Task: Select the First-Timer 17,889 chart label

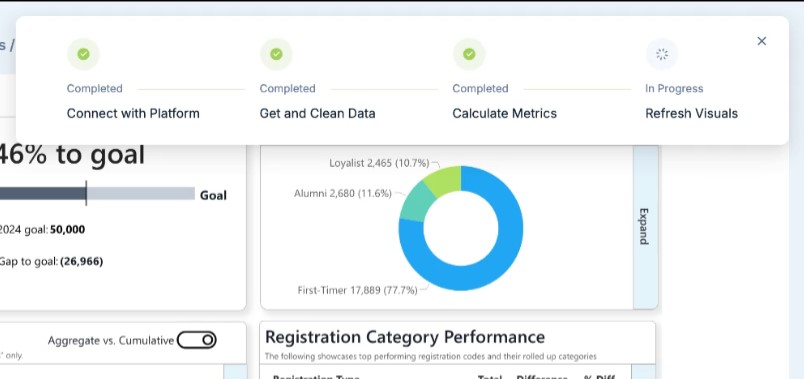Action: pyautogui.click(x=357, y=290)
